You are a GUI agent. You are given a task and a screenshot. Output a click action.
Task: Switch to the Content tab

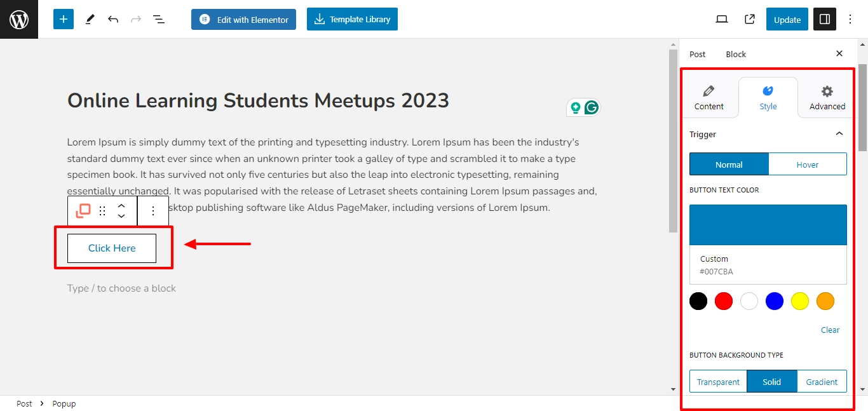tap(709, 98)
